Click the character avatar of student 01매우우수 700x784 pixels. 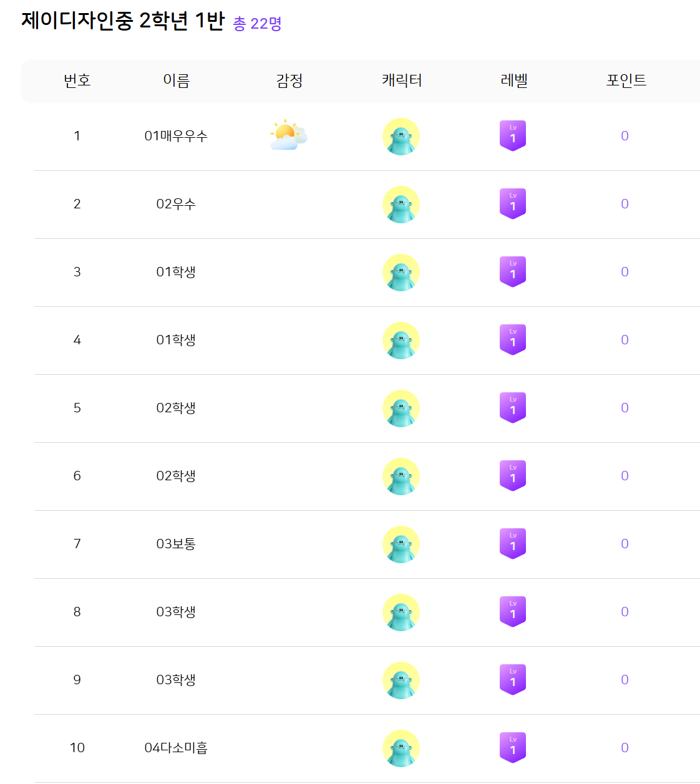click(x=401, y=137)
